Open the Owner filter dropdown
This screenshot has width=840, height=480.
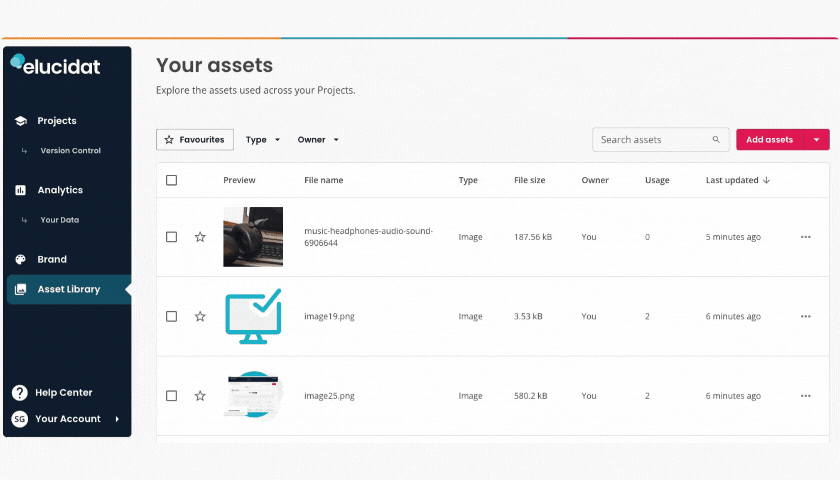[x=318, y=140]
